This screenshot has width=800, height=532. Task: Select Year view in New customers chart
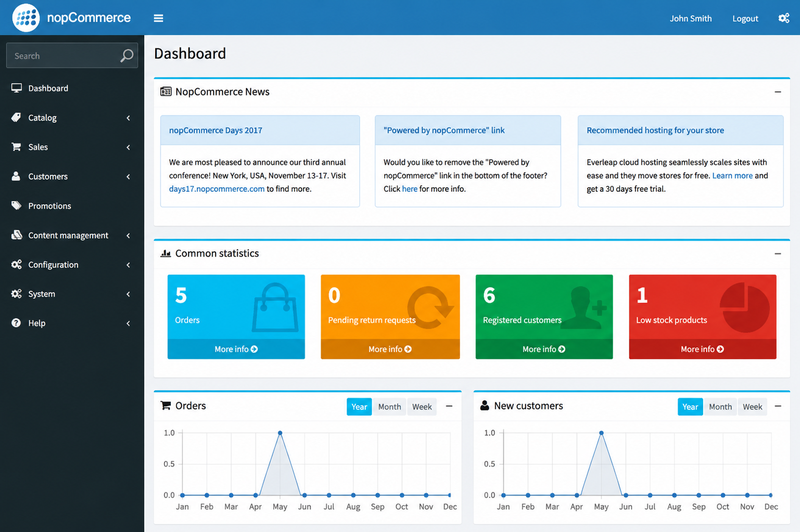(x=690, y=407)
